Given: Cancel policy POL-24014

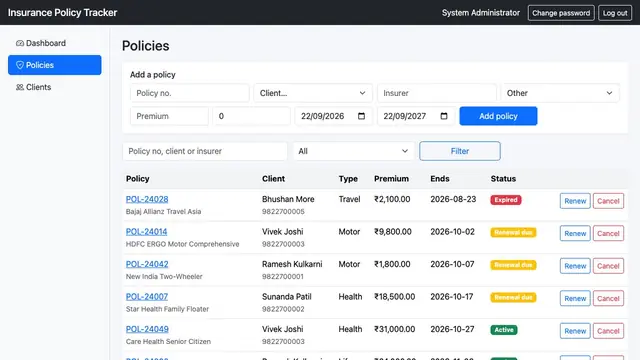Looking at the screenshot, I should (608, 233).
